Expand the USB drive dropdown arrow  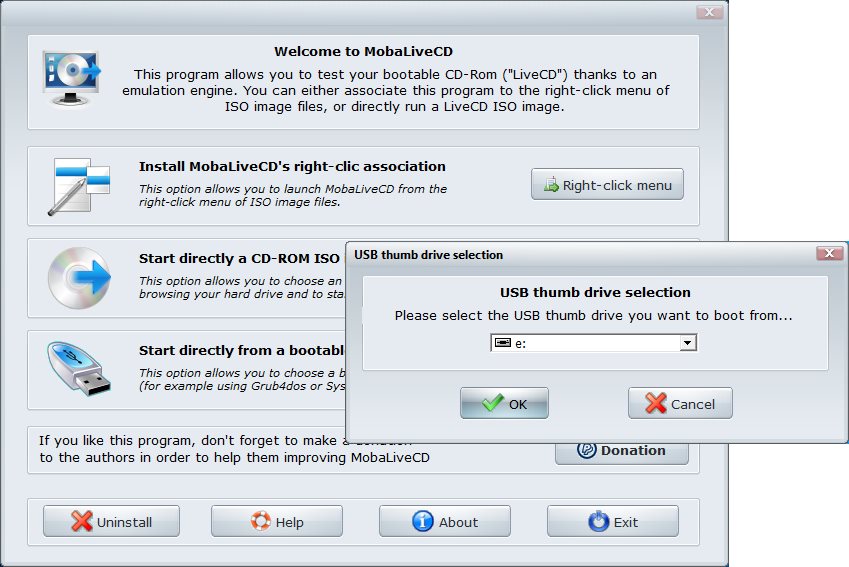pyautogui.click(x=688, y=343)
